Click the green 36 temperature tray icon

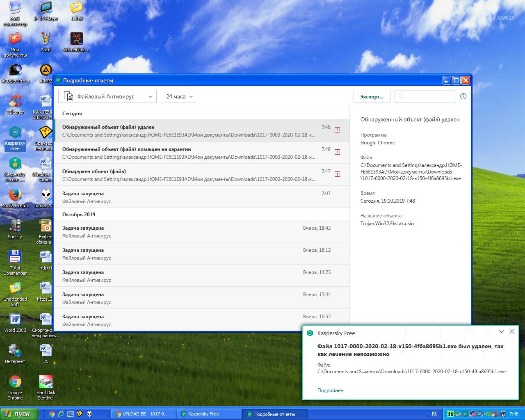(x=450, y=414)
